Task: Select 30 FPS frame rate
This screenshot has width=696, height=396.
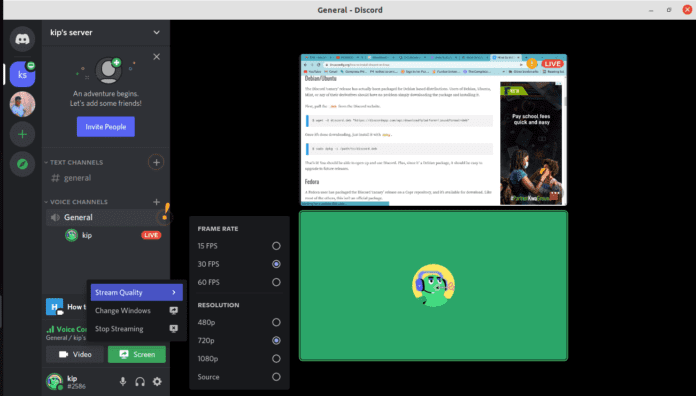Action: click(x=239, y=264)
